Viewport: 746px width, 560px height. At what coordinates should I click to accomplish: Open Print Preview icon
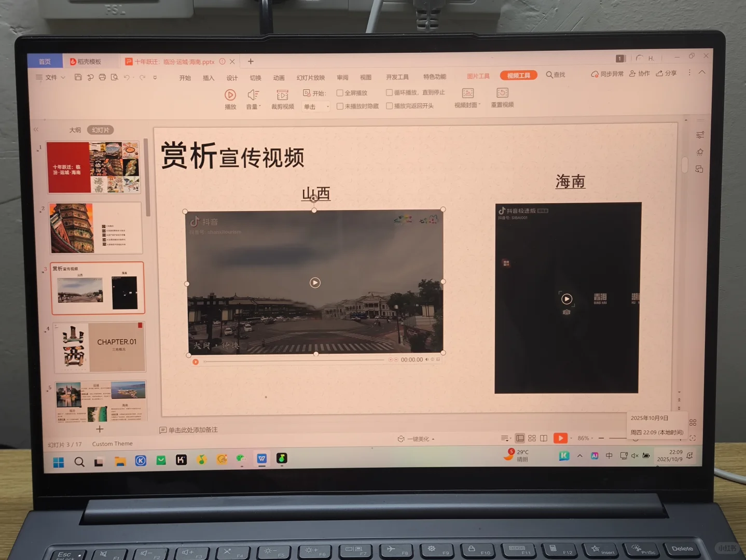[114, 77]
